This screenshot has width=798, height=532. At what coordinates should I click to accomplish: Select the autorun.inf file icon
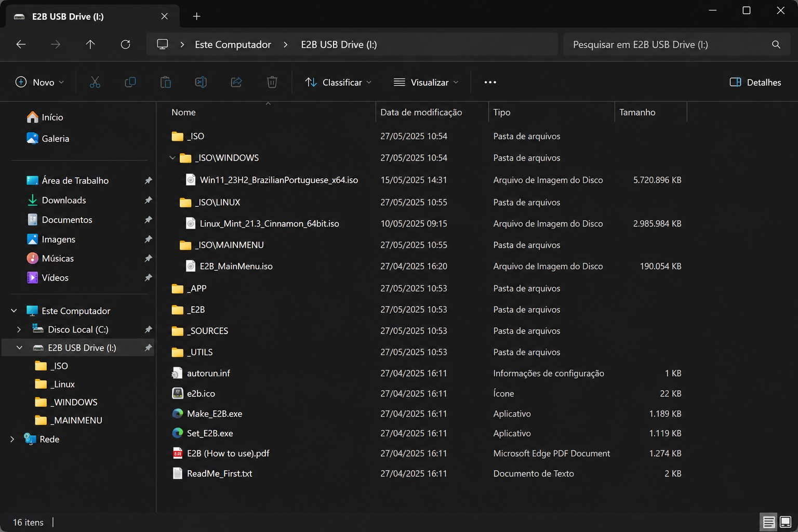point(178,373)
